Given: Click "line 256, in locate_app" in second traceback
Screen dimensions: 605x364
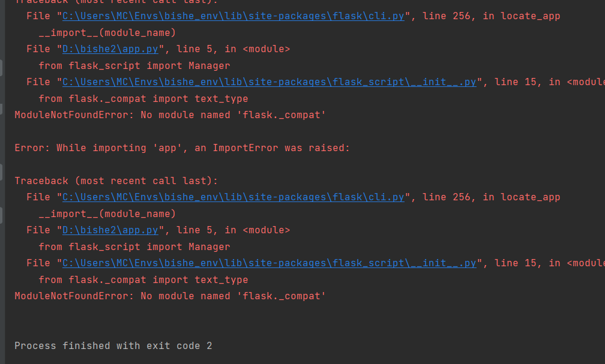Looking at the screenshot, I should click(491, 197).
